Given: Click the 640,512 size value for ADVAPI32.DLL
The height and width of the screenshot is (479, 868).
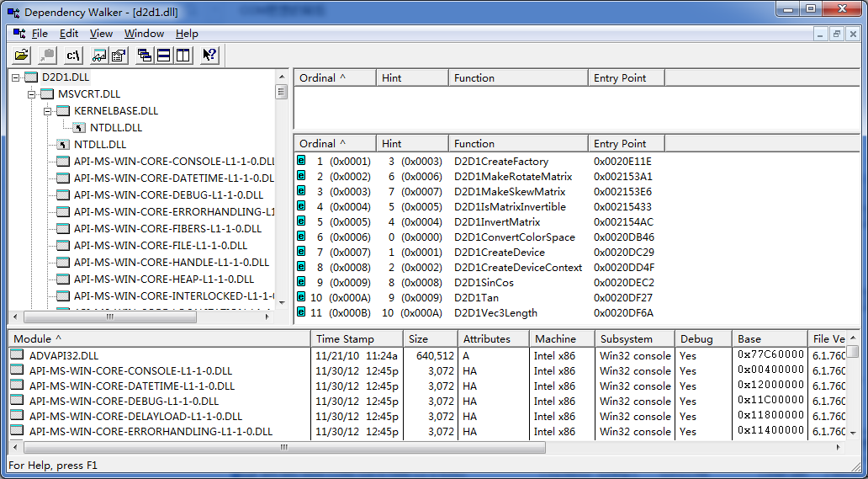Looking at the screenshot, I should pos(437,356).
